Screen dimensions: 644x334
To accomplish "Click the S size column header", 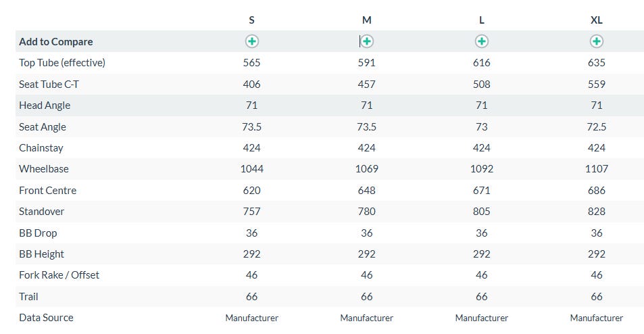I will point(251,20).
